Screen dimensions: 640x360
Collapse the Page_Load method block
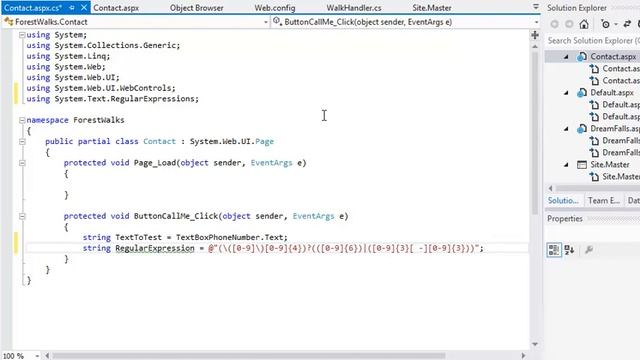point(22,163)
